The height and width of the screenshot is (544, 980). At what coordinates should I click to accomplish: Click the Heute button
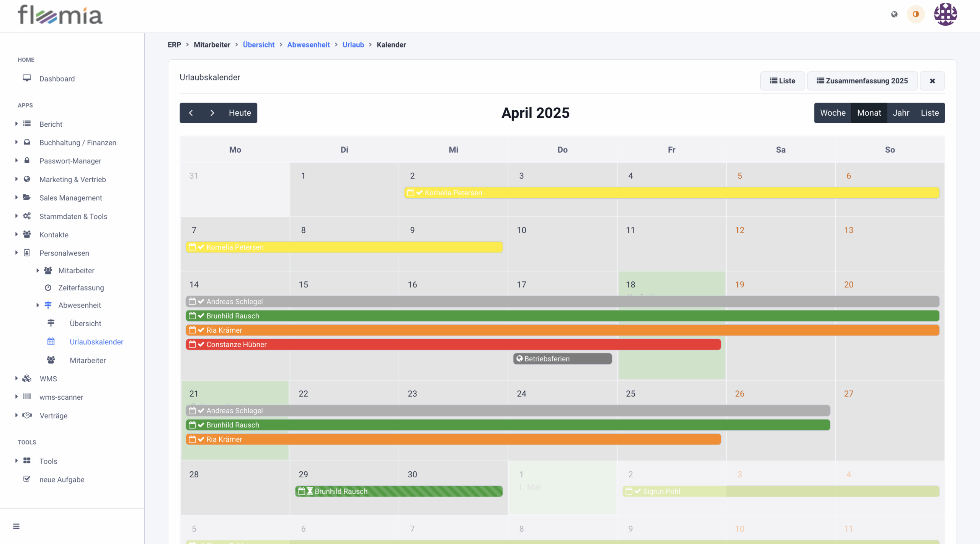pyautogui.click(x=240, y=113)
